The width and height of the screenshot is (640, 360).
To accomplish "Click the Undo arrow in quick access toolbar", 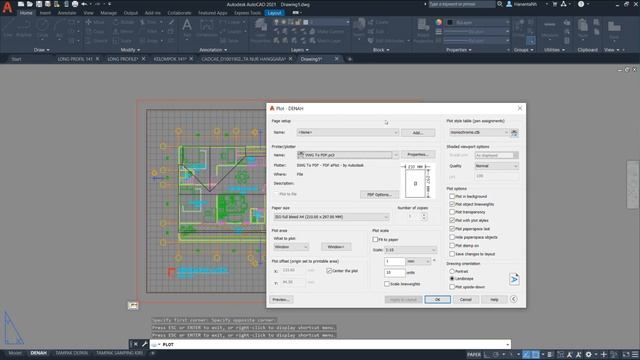I will point(84,4).
